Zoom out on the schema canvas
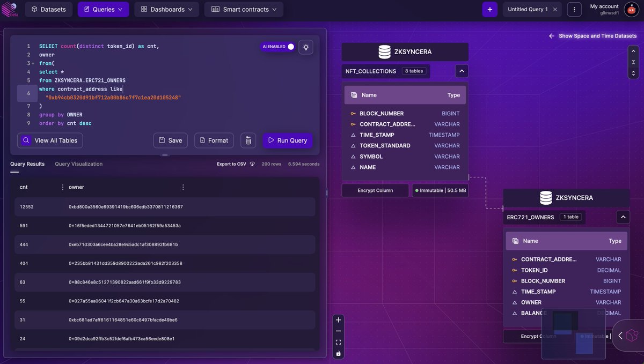This screenshot has height=364, width=644. 338,331
